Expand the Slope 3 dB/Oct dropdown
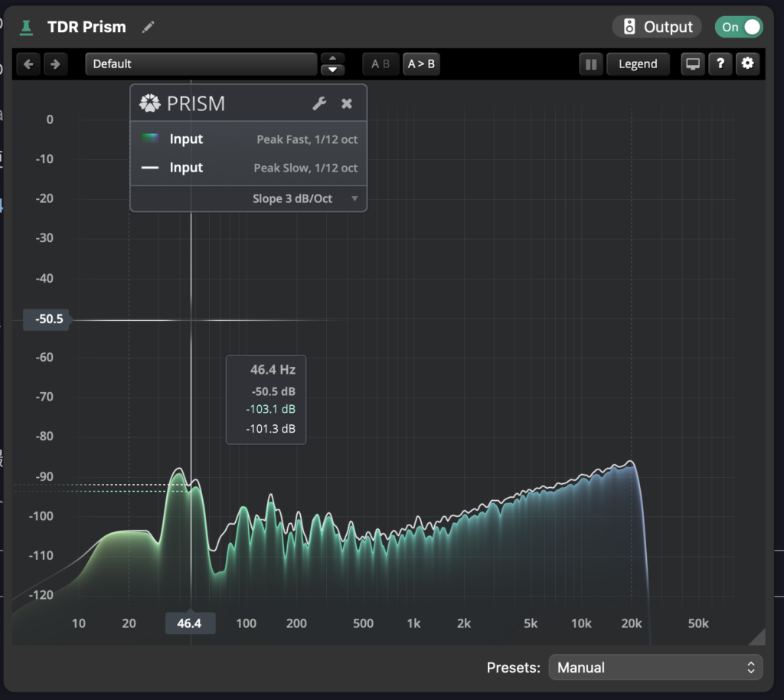The image size is (784, 700). 305,198
